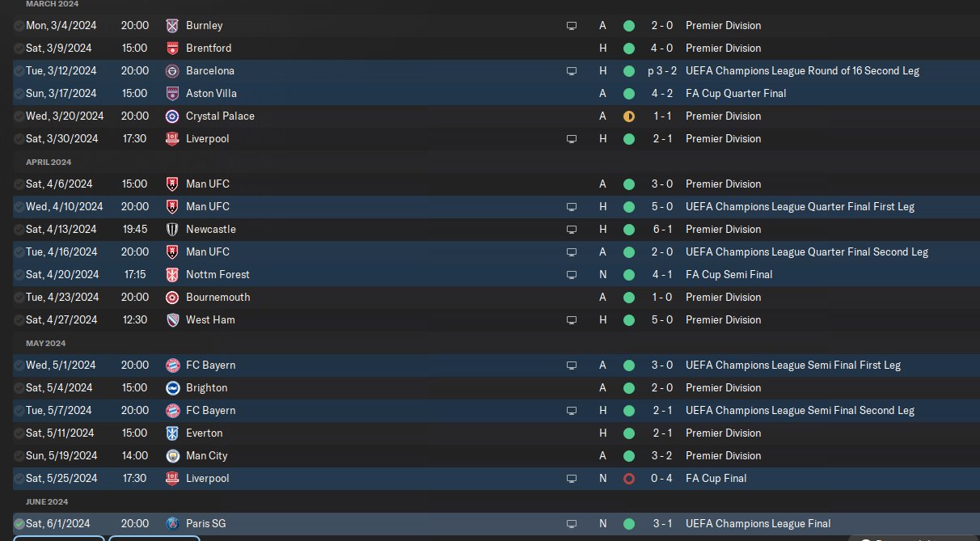Click the Man City club badge
This screenshot has width=980, height=541.
[171, 456]
